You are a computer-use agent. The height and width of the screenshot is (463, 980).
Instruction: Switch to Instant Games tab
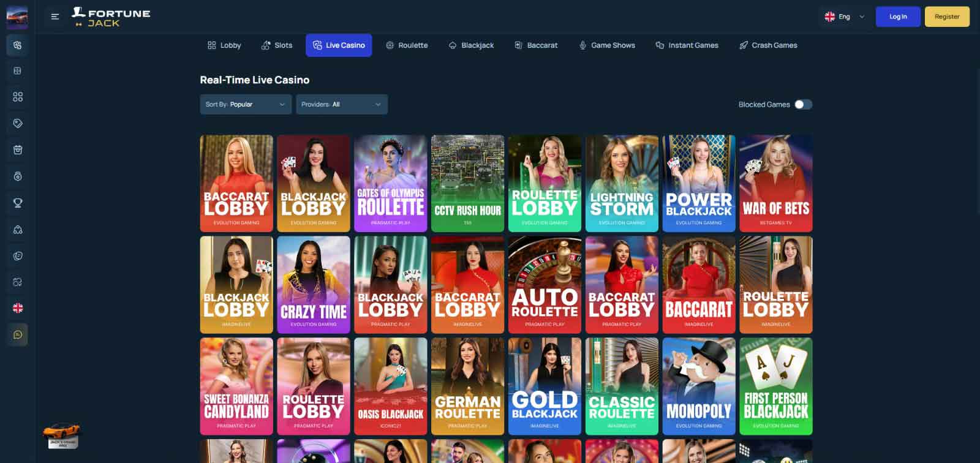tap(687, 45)
